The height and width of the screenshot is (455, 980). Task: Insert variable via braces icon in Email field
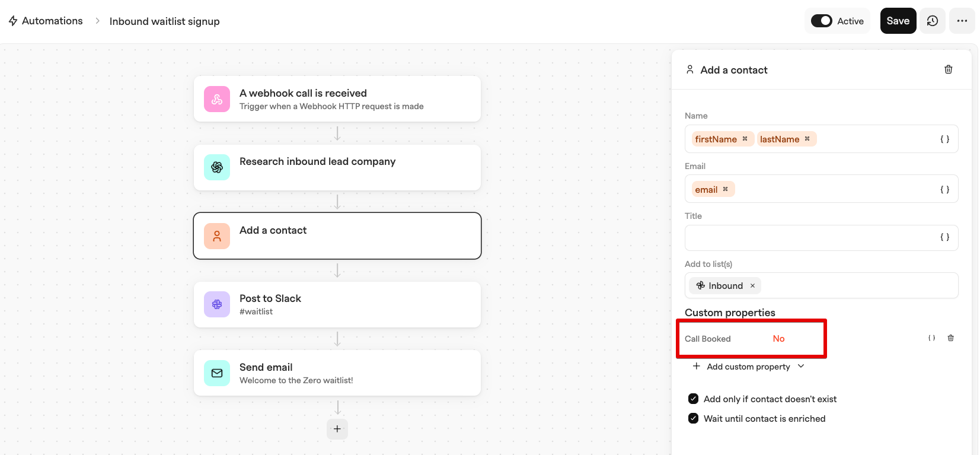point(944,190)
